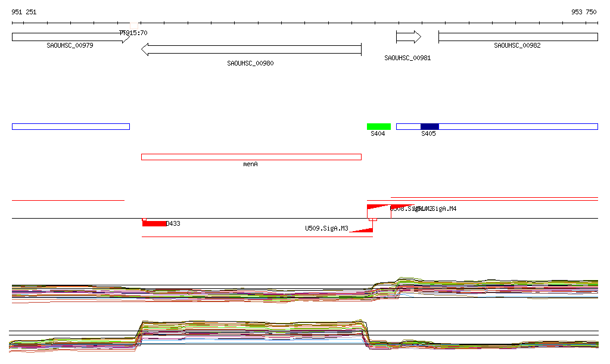Click the dark blue S405 segment
610x364 pixels.
click(x=430, y=126)
